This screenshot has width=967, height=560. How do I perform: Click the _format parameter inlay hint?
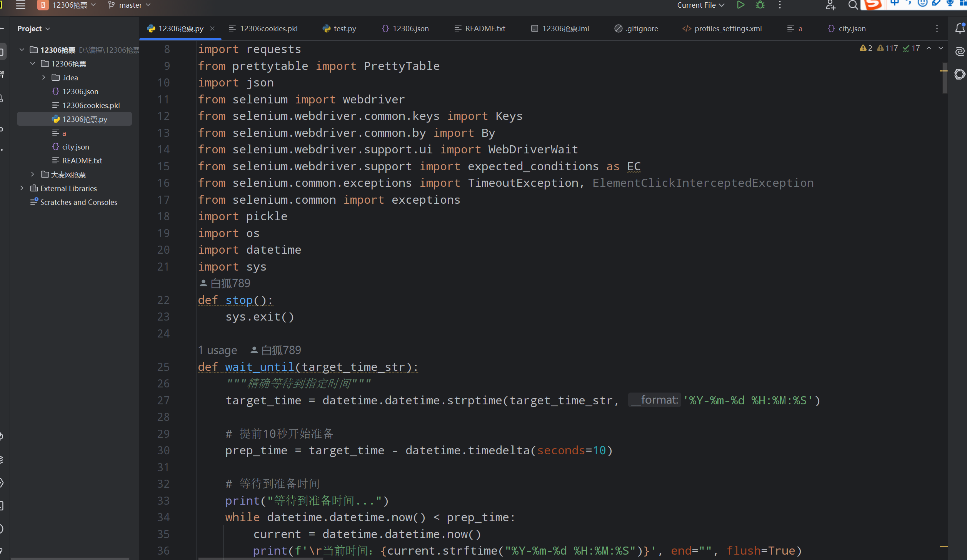[654, 400]
